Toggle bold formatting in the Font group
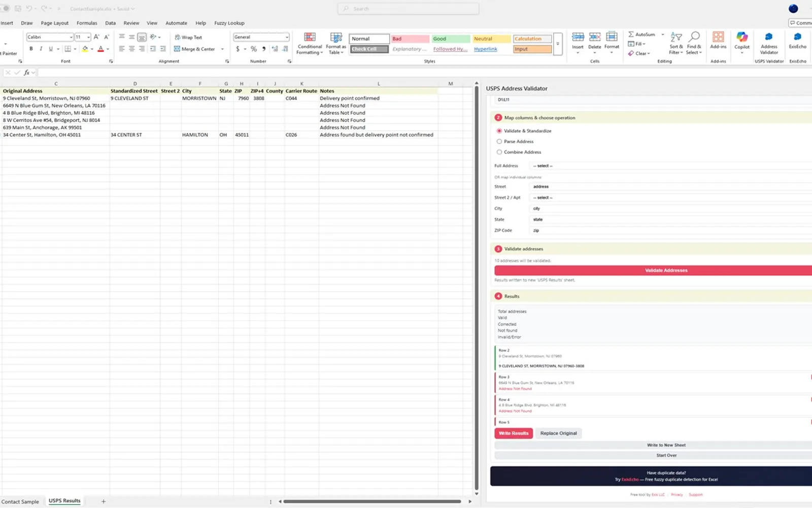Screen dimensions: 812x508 pos(31,49)
